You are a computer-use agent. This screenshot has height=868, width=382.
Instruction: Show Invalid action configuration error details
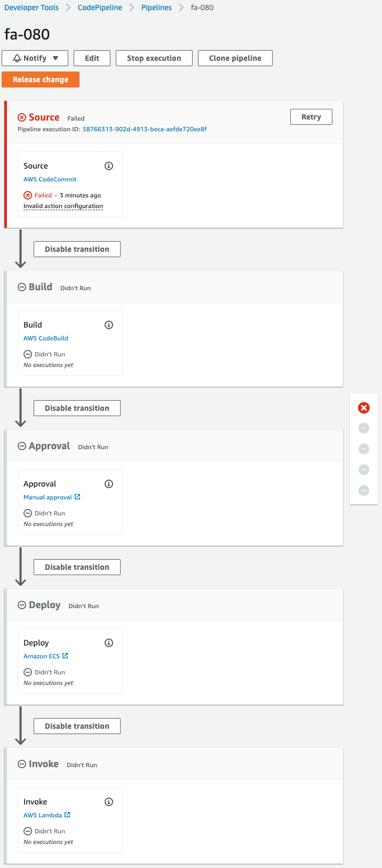[x=63, y=206]
